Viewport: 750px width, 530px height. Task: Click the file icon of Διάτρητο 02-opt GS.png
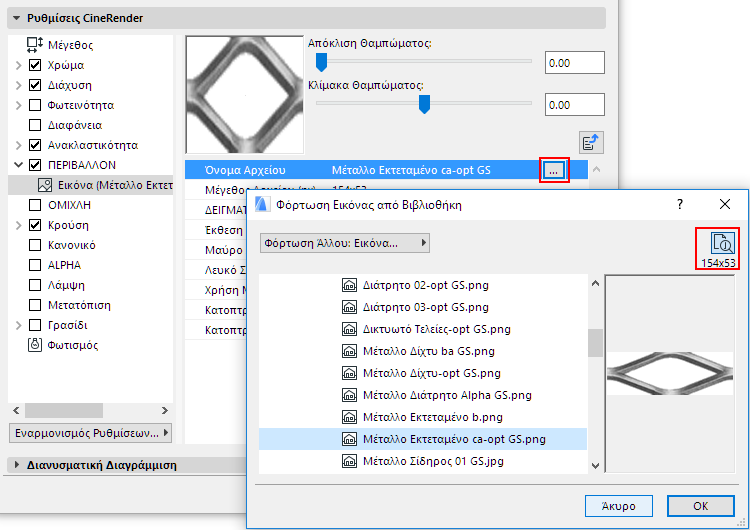coord(349,285)
